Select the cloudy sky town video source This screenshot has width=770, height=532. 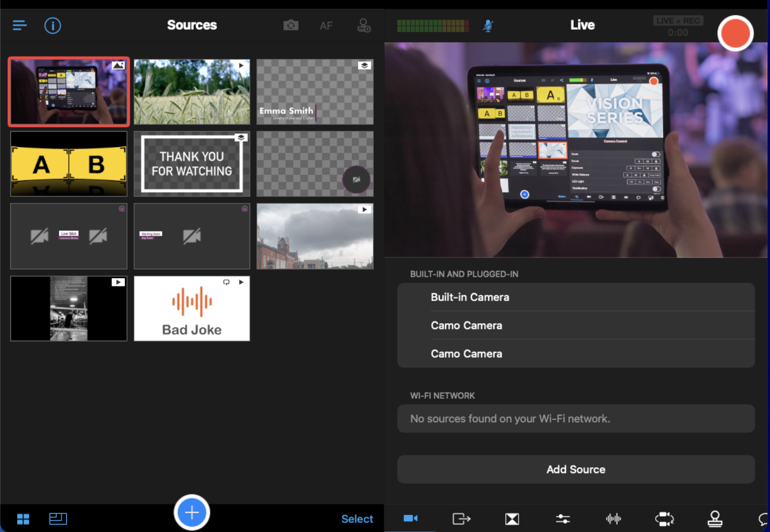[x=315, y=236]
